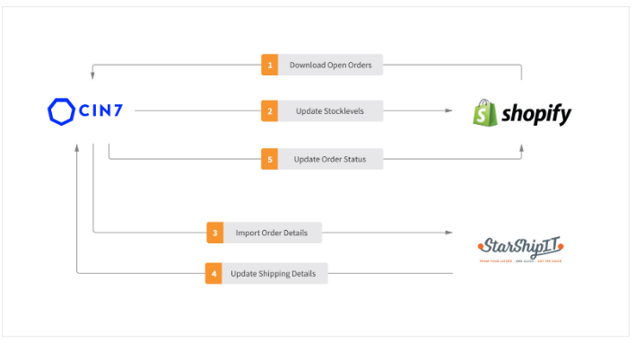Select the orange step 2 badge
Viewport: 644px width, 352px height.
click(x=270, y=111)
